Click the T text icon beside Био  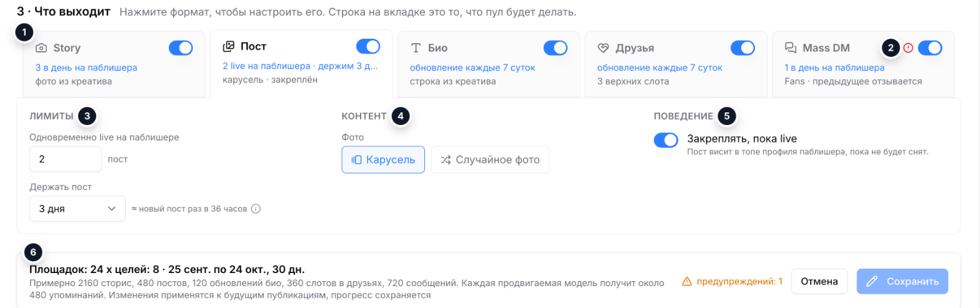tap(416, 48)
